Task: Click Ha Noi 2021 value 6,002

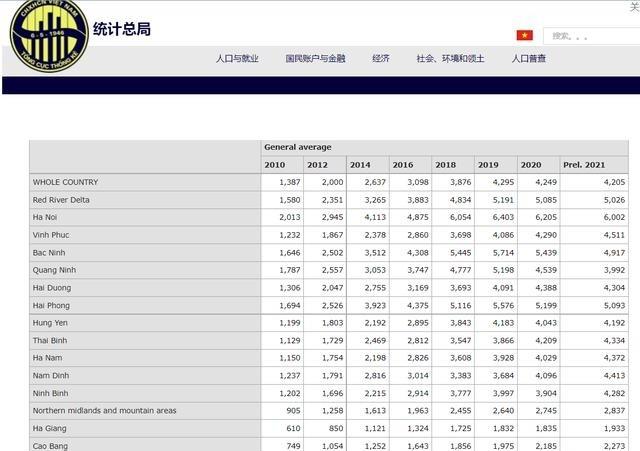Action: coord(614,218)
